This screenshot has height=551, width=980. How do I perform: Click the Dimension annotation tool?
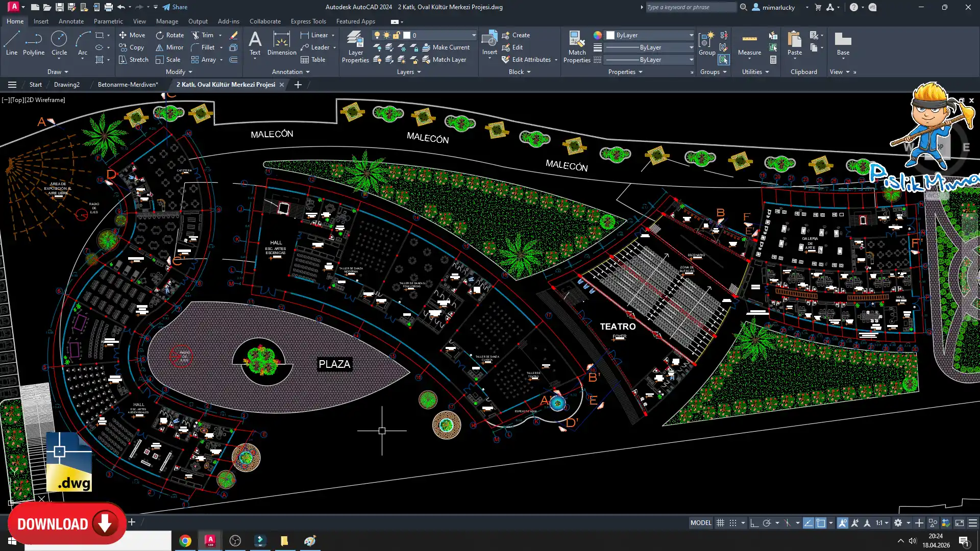(281, 43)
